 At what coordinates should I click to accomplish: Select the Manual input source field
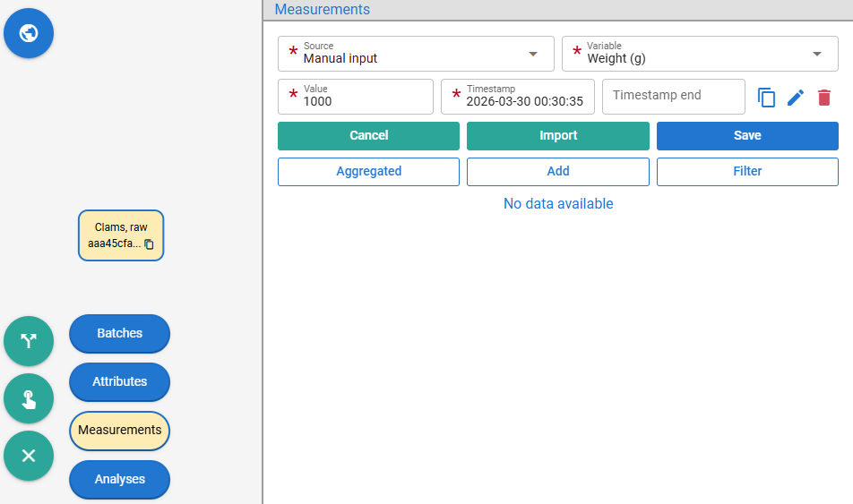[416, 54]
